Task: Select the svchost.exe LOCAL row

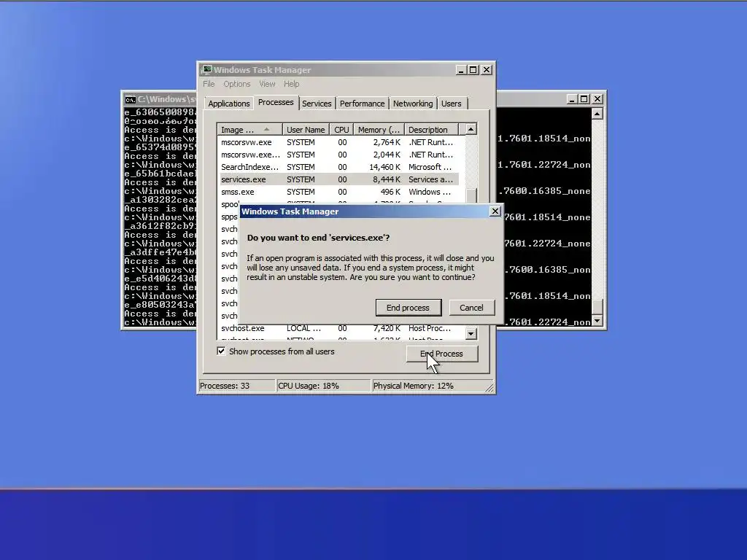Action: pyautogui.click(x=338, y=328)
